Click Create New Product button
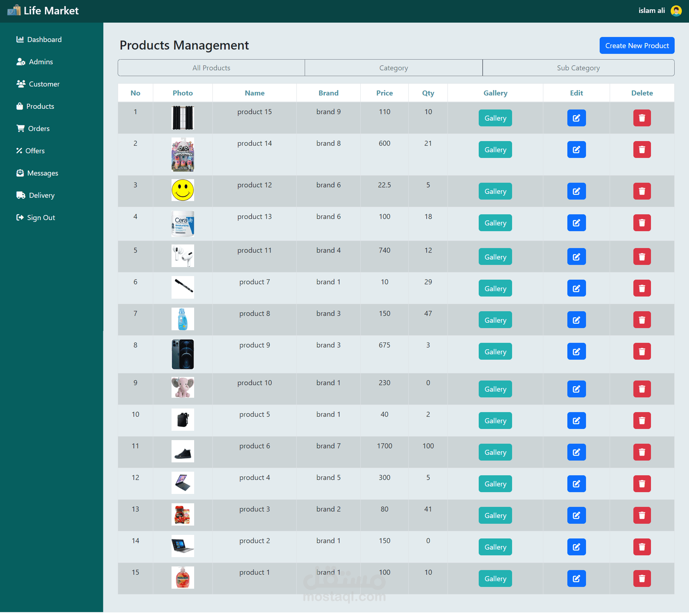Screen dimensions: 689x616 637,46
